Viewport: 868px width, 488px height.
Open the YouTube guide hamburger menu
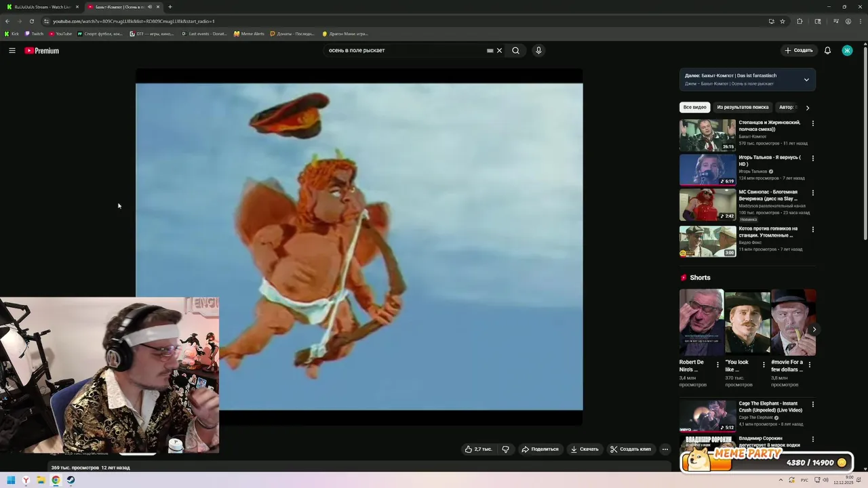[x=12, y=50]
